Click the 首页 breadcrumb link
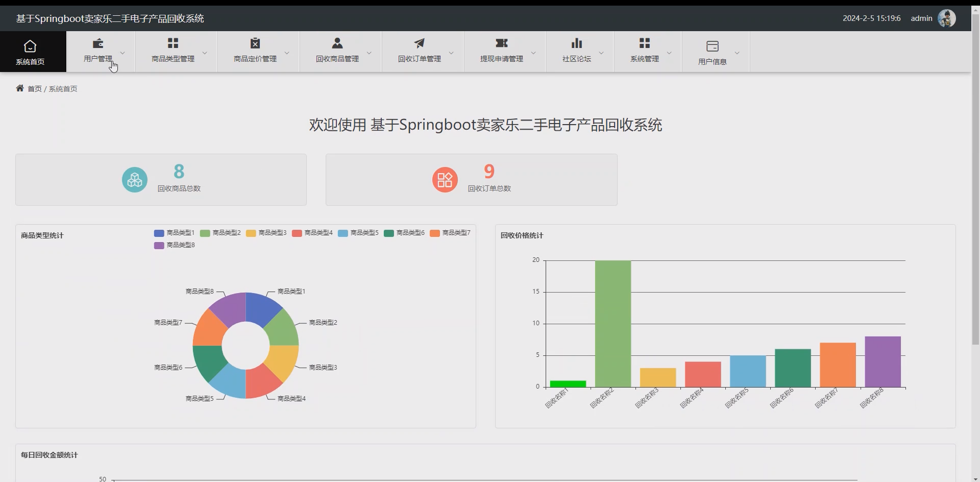980x482 pixels. click(x=34, y=88)
